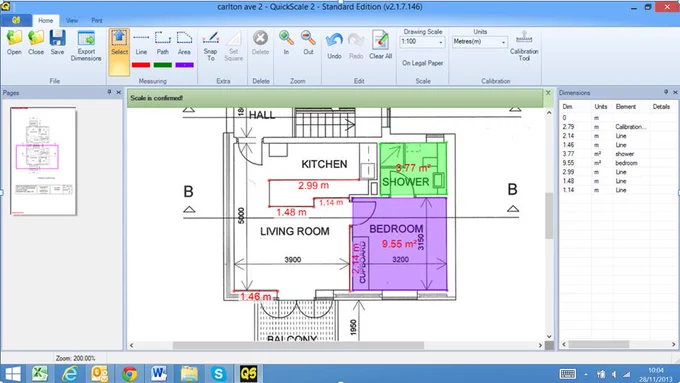680x383 pixels.
Task: Click the canvas horizontal scrollbar thumb
Action: point(298,345)
